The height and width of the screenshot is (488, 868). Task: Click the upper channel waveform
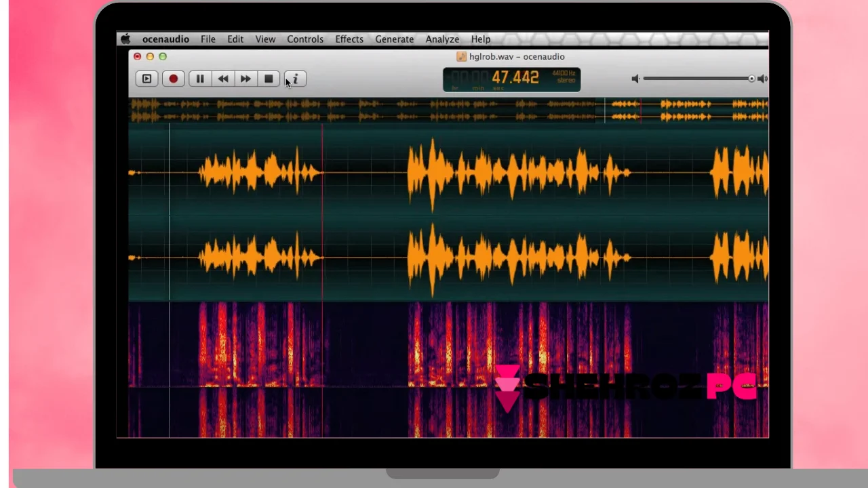[x=448, y=173]
